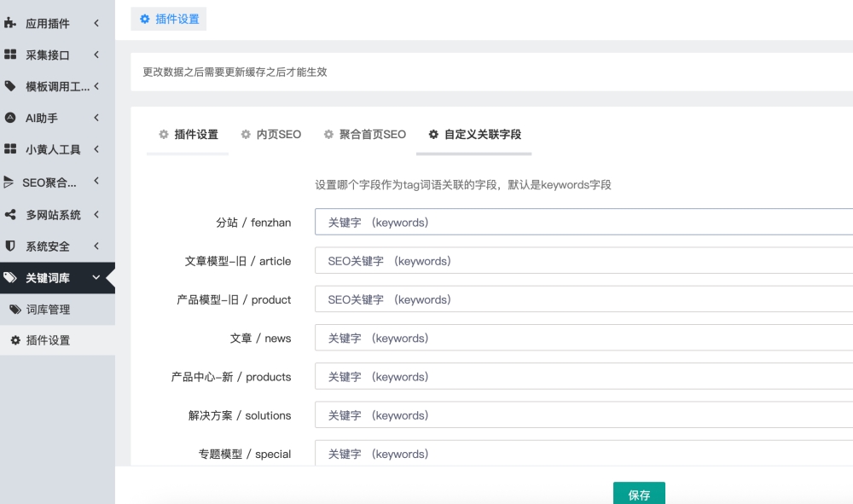Click the SEO聚合 paper-plane icon
Viewport: 853px width, 504px height.
pos(9,182)
